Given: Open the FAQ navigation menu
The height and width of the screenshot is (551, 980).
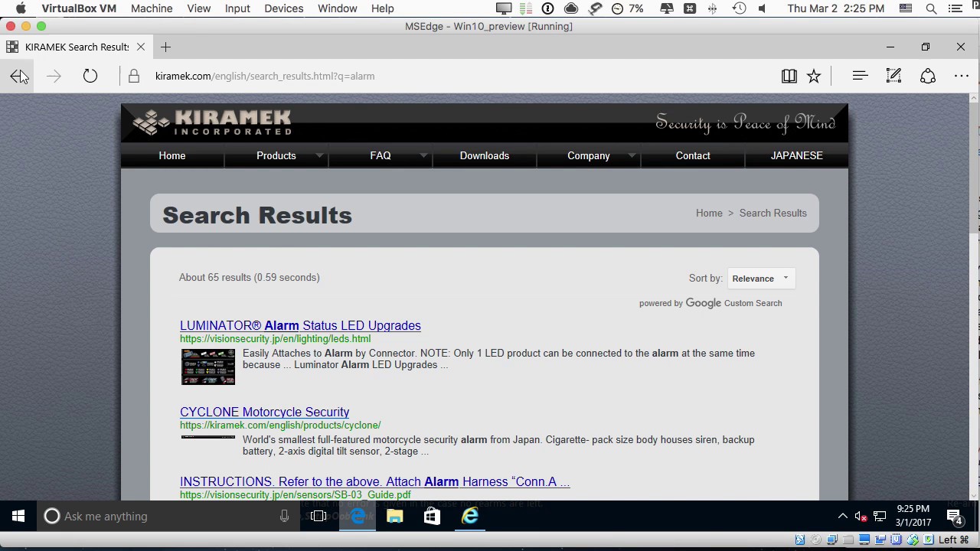Looking at the screenshot, I should (381, 155).
